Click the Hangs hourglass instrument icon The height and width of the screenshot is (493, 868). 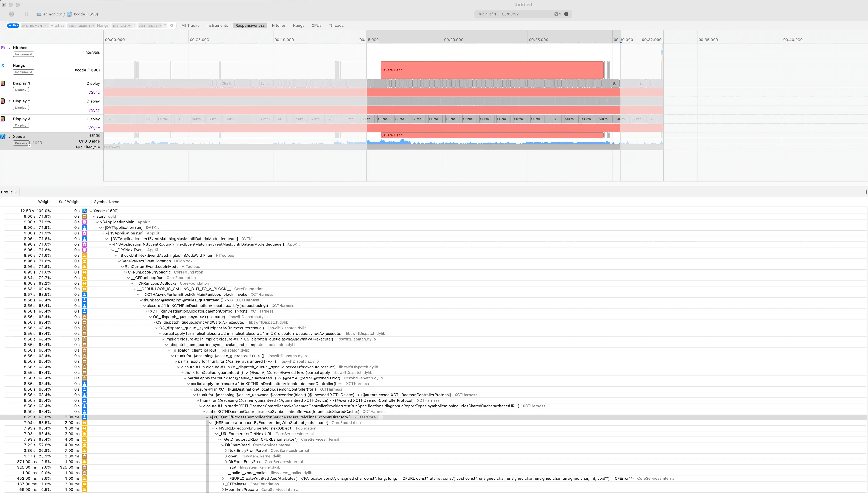tap(3, 65)
